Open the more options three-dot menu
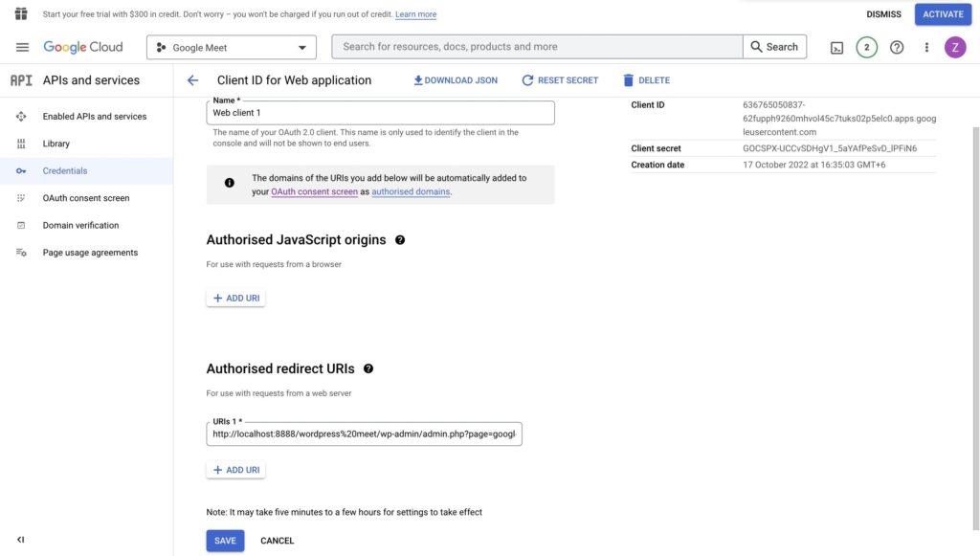Viewport: 980px width, 556px height. (924, 46)
